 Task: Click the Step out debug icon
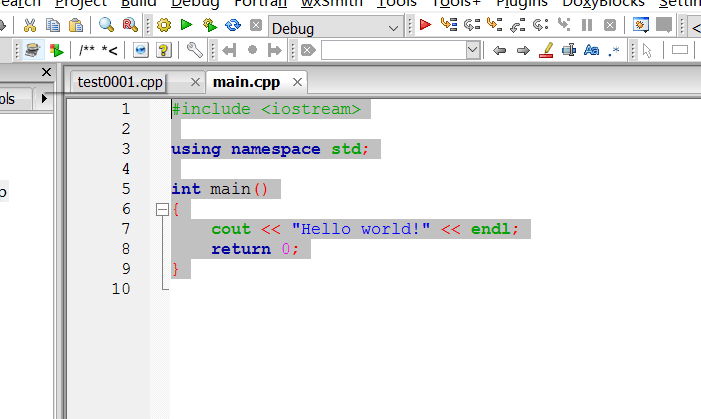point(518,25)
